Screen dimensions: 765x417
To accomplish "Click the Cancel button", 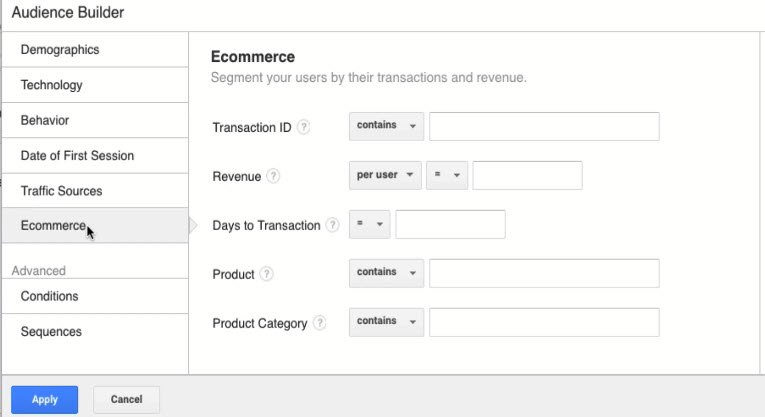I will (126, 400).
